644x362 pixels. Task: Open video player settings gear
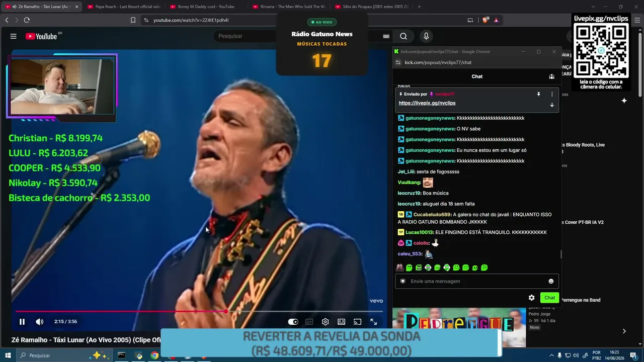(x=326, y=322)
